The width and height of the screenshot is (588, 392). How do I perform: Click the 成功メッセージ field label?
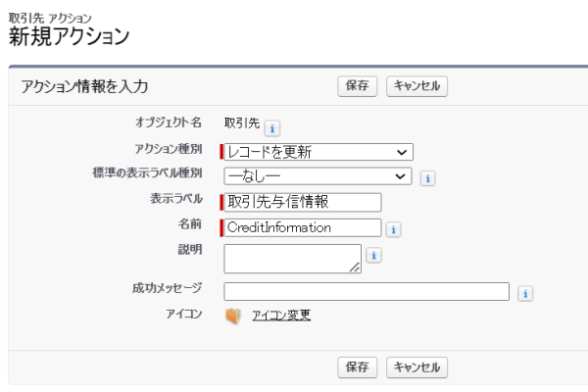[170, 291]
